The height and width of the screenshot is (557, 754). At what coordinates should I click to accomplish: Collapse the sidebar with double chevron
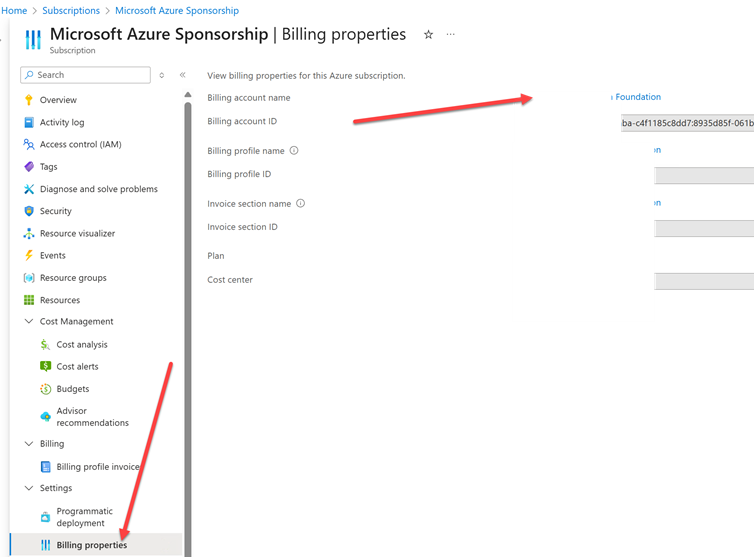click(x=183, y=75)
